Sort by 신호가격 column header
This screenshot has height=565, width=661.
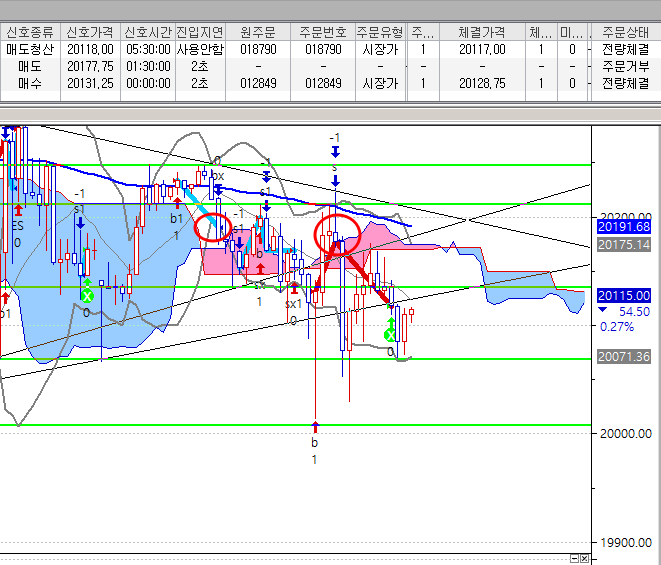[x=89, y=31]
